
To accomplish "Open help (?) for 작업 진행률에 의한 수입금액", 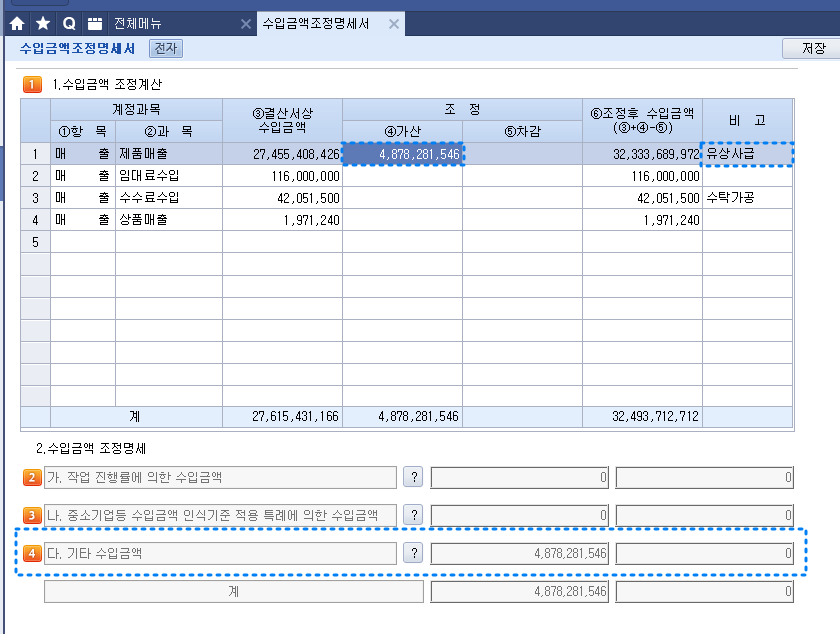I will coord(412,477).
